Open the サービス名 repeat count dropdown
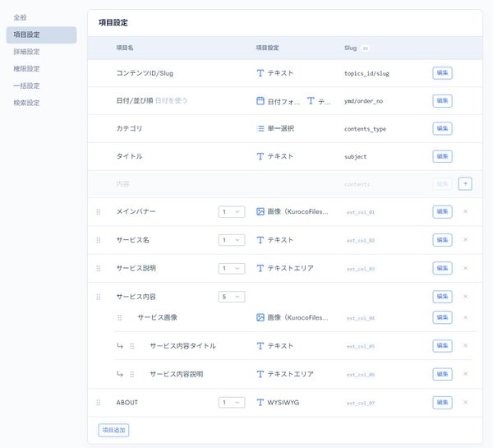 point(232,240)
